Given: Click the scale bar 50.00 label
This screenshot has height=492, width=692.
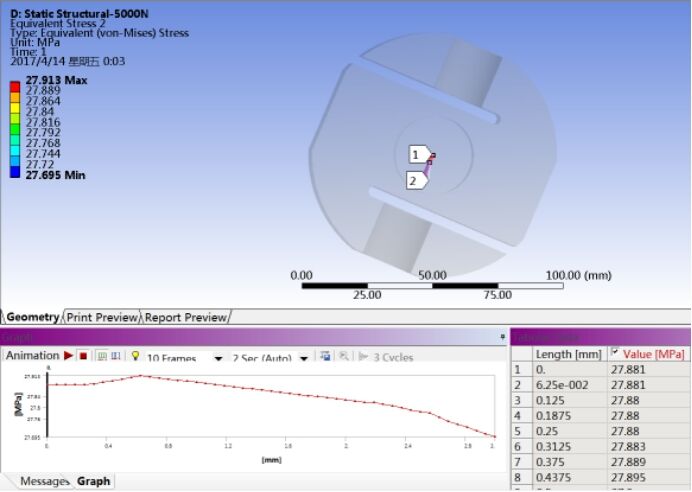Looking at the screenshot, I should pyautogui.click(x=432, y=275).
